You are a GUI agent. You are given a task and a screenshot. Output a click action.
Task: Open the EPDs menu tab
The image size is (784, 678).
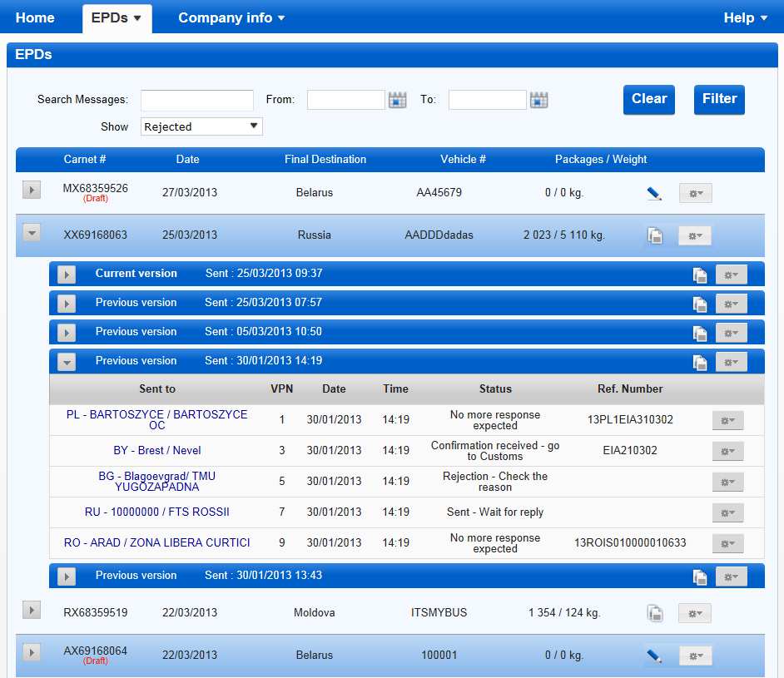(x=117, y=18)
